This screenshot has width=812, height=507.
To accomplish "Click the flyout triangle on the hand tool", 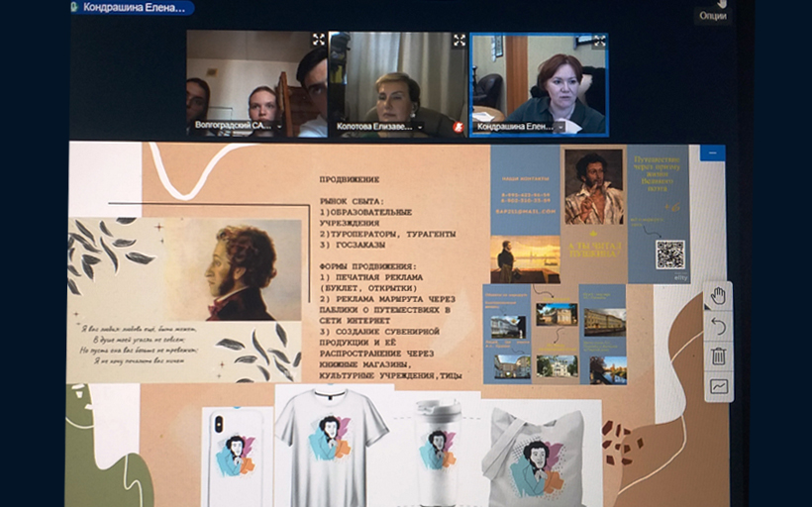I will coord(708,307).
